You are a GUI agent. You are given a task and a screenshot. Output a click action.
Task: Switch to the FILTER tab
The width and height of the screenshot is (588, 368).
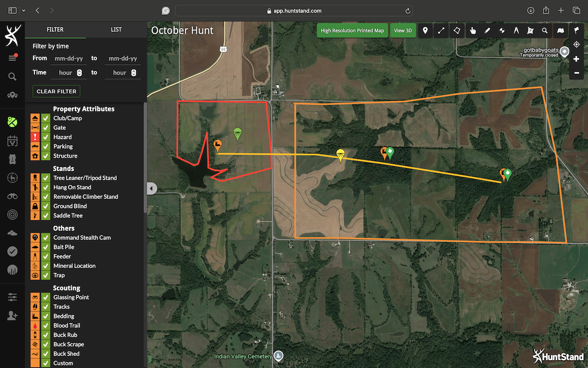tap(55, 29)
